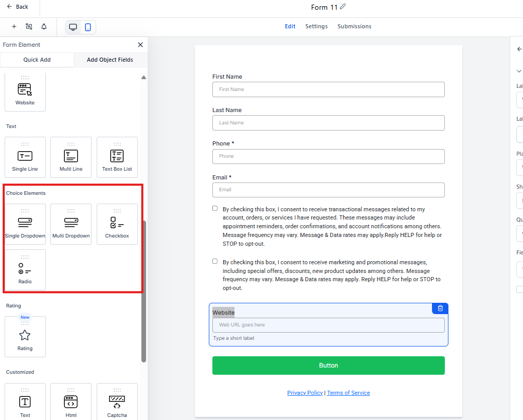Check the marketing messages consent box
Image resolution: width=523 pixels, height=420 pixels.
point(215,261)
